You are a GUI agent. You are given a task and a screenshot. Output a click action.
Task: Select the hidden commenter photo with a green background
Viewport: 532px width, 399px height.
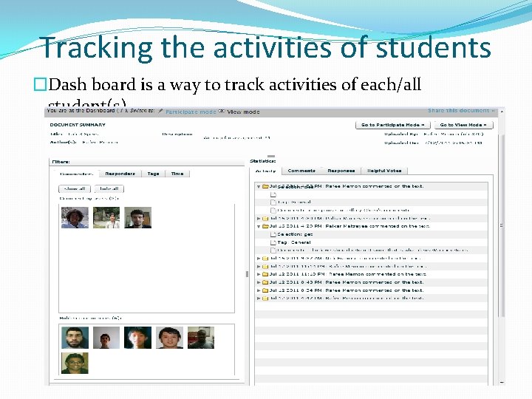coord(75,363)
